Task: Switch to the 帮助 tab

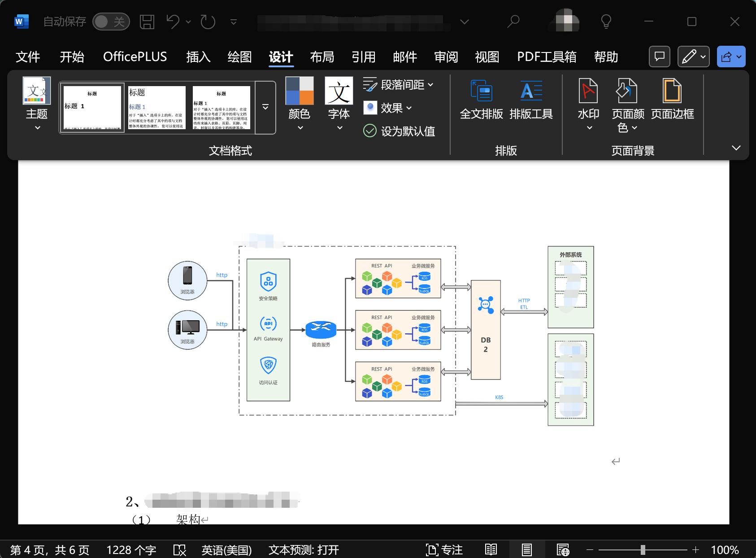Action: [x=606, y=57]
